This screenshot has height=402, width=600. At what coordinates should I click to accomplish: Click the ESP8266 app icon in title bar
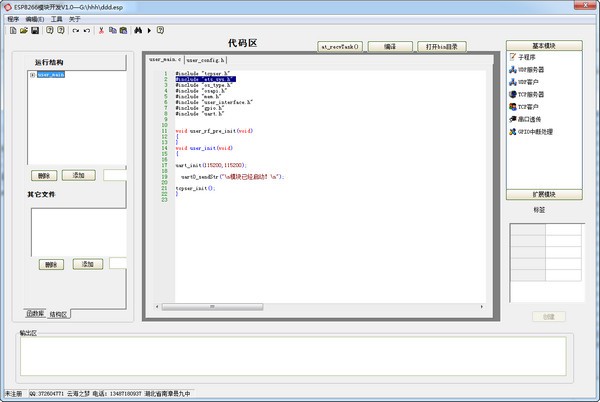click(x=8, y=7)
